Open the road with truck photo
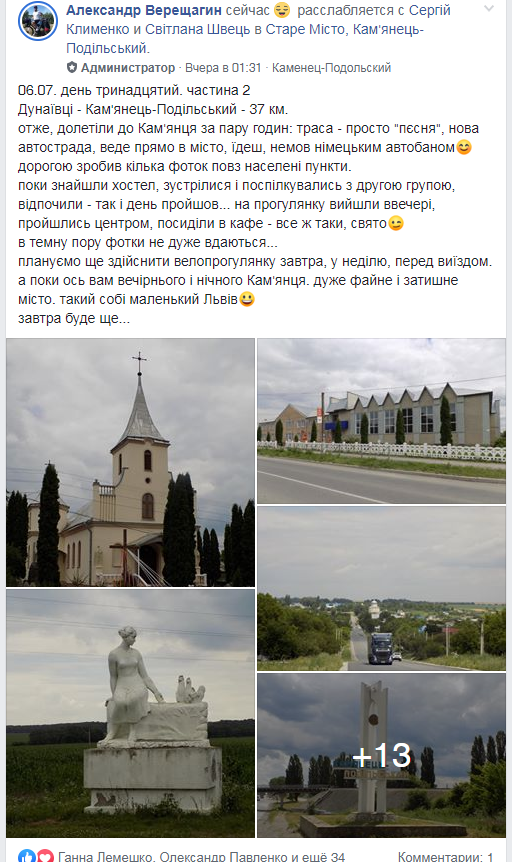This screenshot has width=512, height=862. 381,588
